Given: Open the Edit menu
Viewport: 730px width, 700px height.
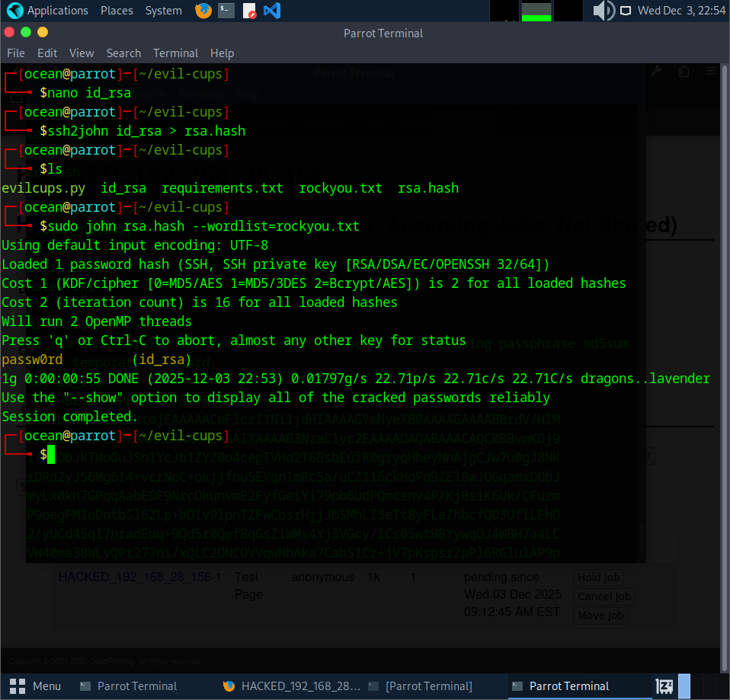Looking at the screenshot, I should [x=47, y=53].
